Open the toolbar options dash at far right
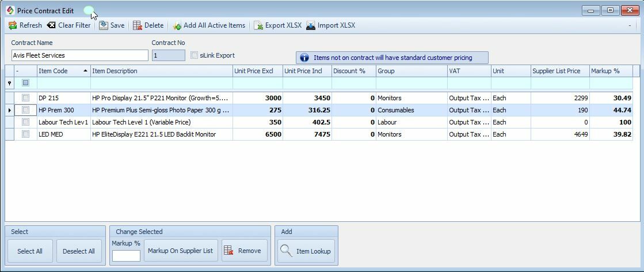This screenshot has height=272, width=644. pos(630,25)
